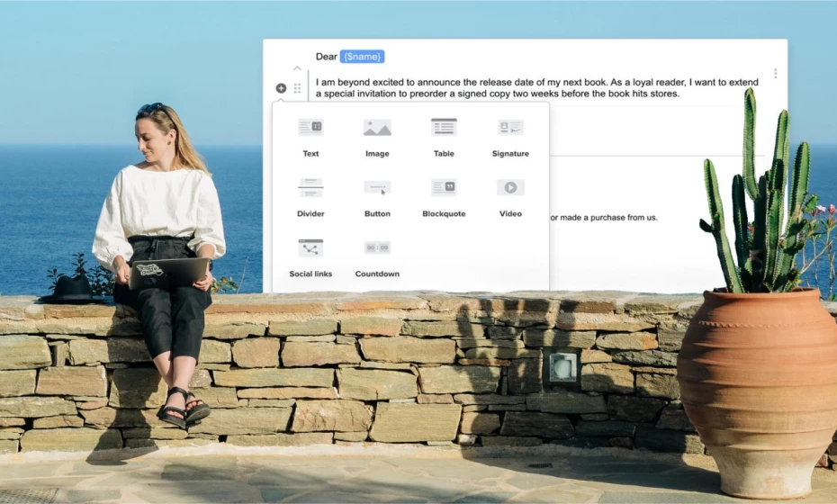Add a Table block via its icon
Screen dimensions: 837x504
coord(444,128)
